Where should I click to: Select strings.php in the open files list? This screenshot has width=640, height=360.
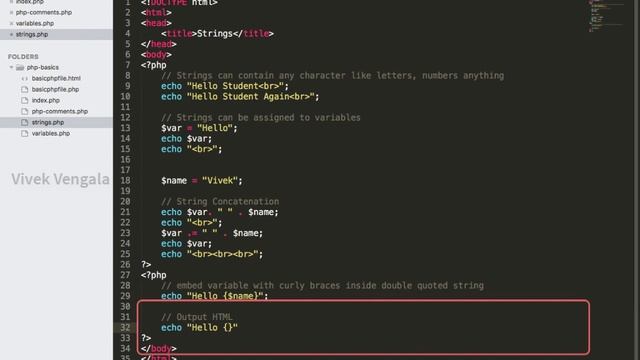pyautogui.click(x=32, y=35)
